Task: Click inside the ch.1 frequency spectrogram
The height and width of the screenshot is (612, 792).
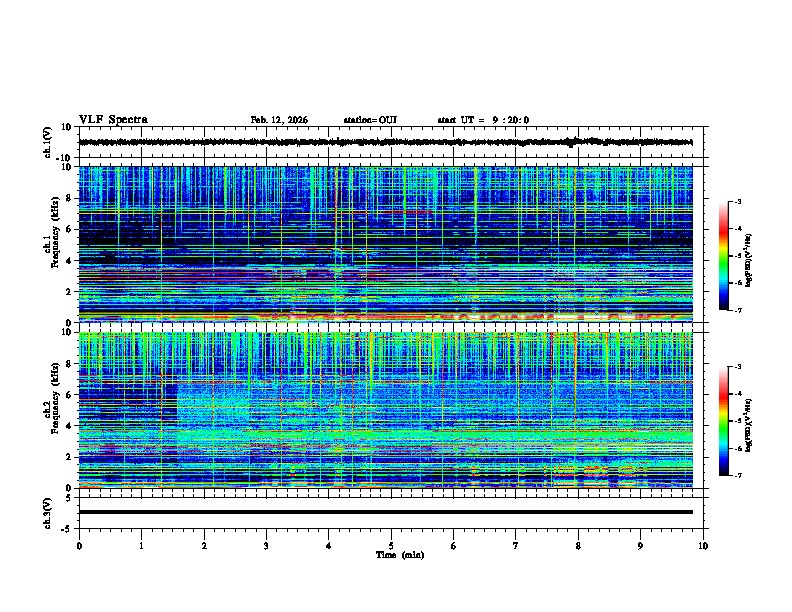Action: [x=385, y=244]
